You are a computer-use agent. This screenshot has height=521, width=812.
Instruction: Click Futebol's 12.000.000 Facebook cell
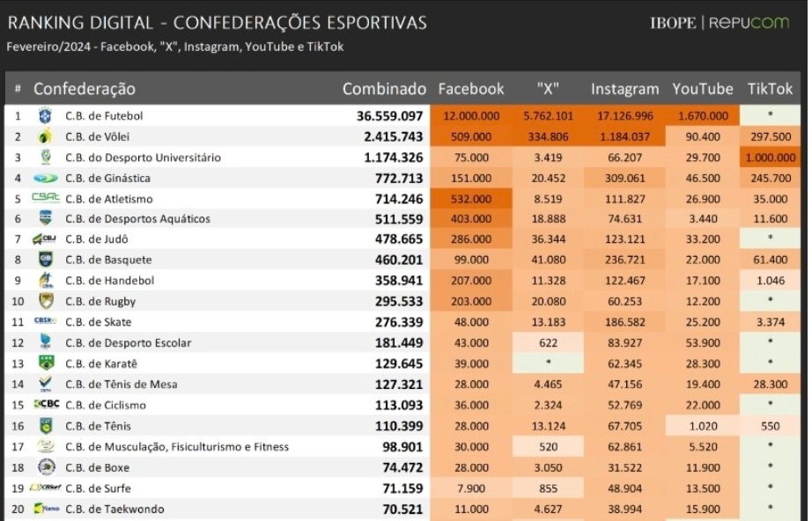(471, 116)
